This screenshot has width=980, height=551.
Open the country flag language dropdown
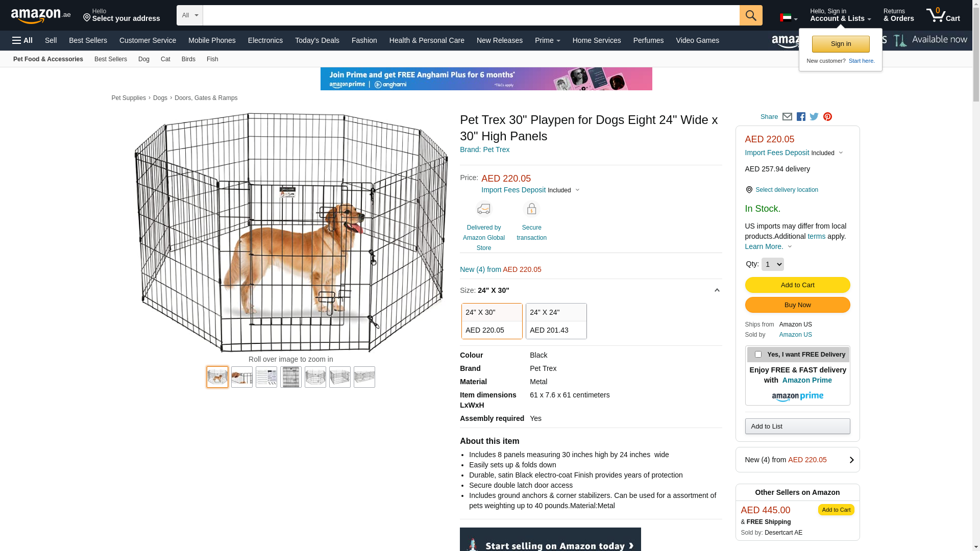[x=789, y=18]
